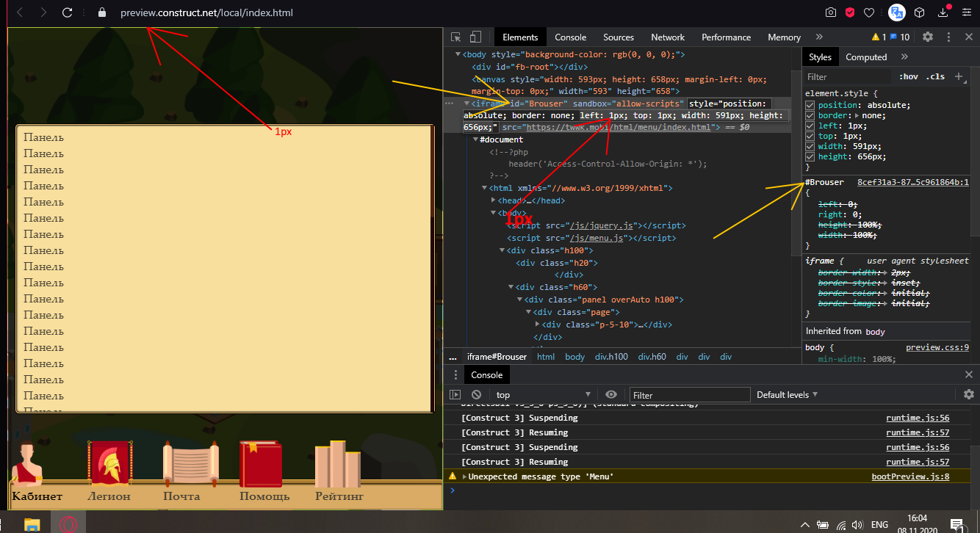This screenshot has width=980, height=533.
Task: Open the Легион helmet banner icon
Action: tap(109, 463)
